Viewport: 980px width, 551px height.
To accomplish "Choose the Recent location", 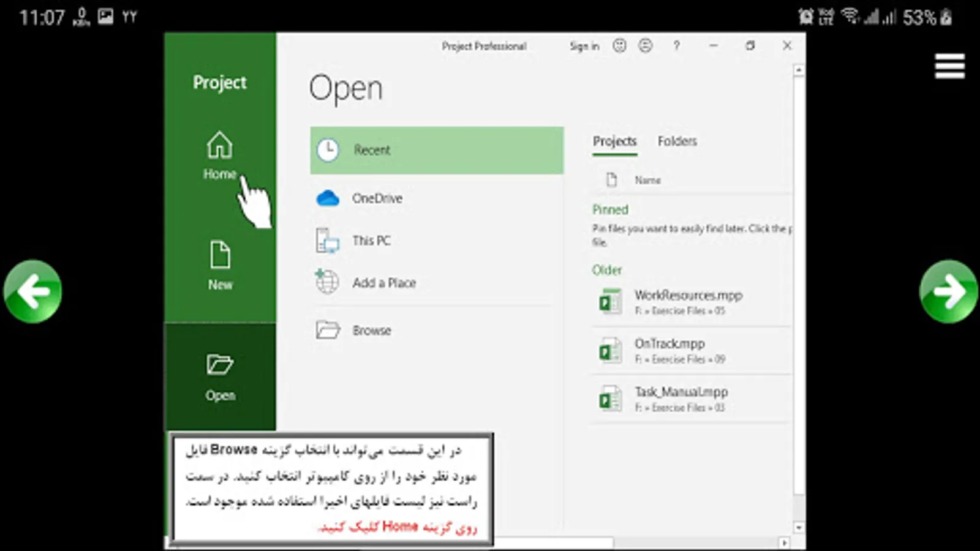I will [x=437, y=150].
